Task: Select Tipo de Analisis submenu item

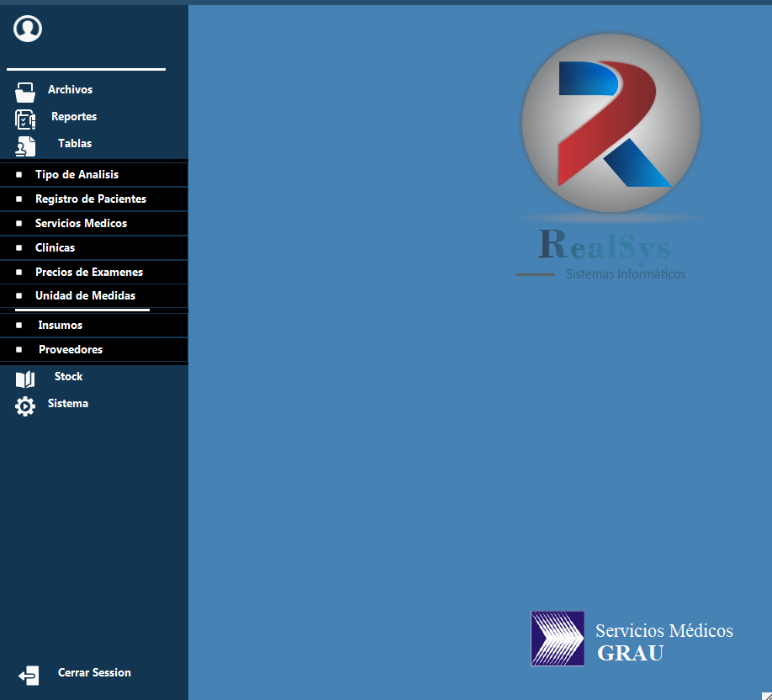Action: tap(93, 175)
